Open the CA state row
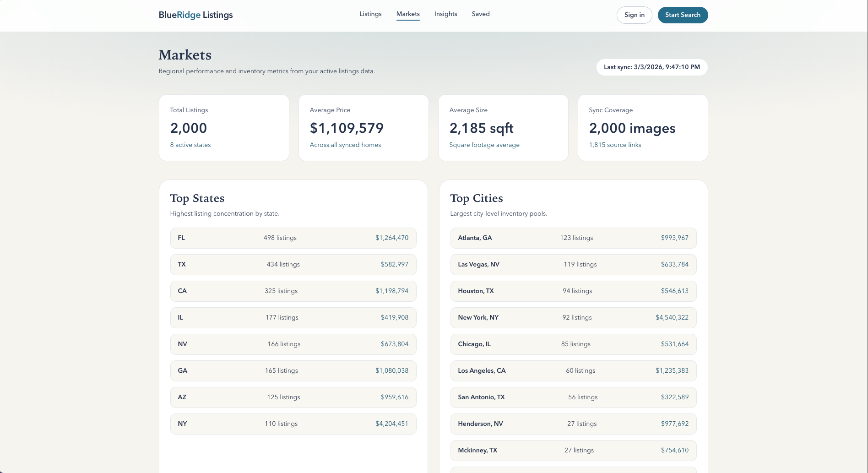Image resolution: width=868 pixels, height=473 pixels. (x=293, y=291)
